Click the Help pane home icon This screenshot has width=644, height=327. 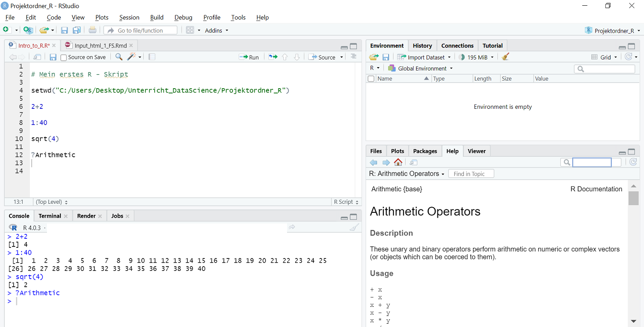pos(398,163)
